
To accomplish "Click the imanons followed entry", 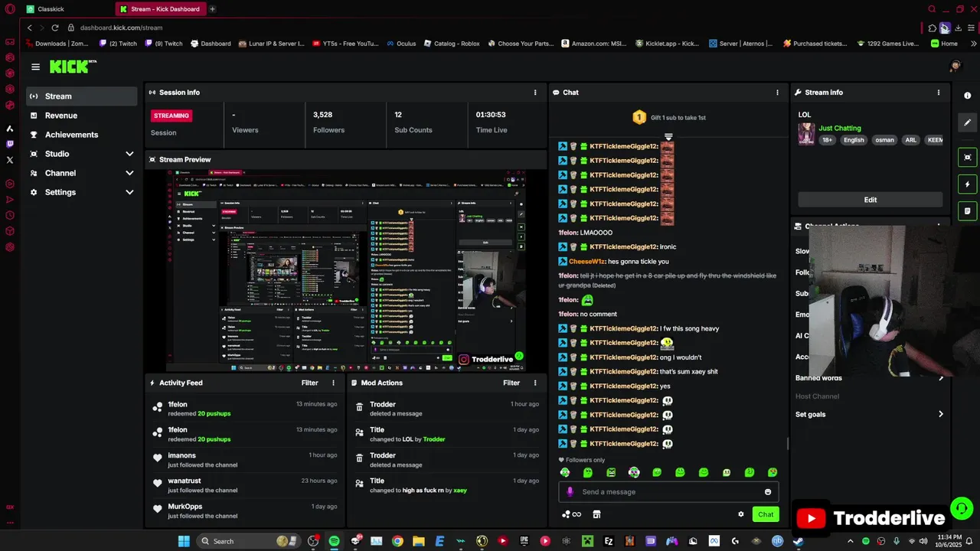I will (x=245, y=460).
